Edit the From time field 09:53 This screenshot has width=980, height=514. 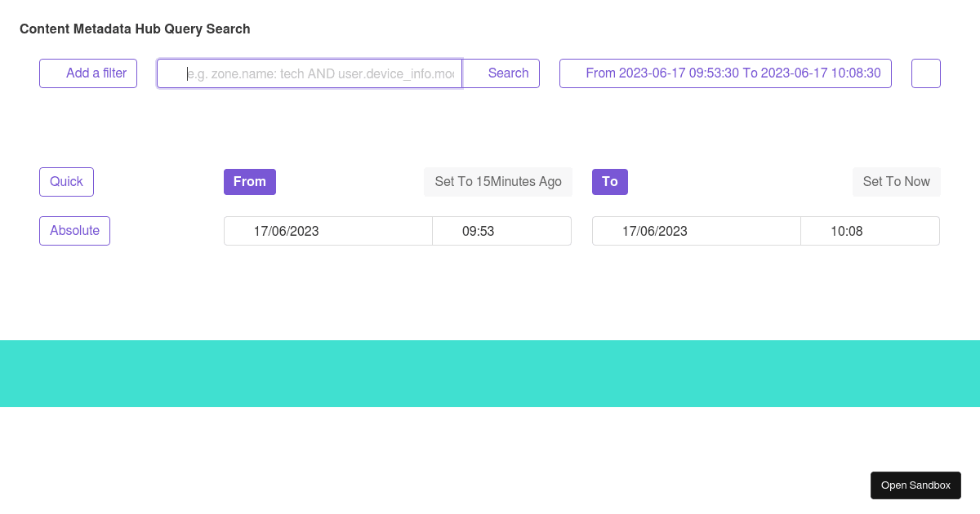501,231
